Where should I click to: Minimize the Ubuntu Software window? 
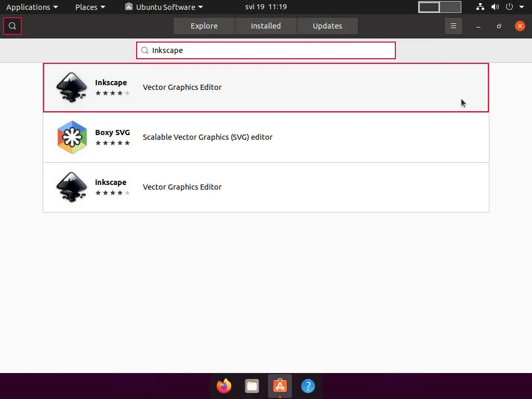click(x=478, y=26)
